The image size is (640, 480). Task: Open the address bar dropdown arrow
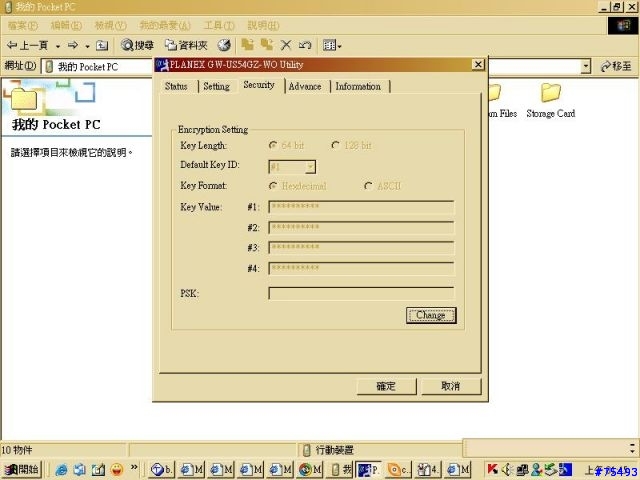[x=586, y=66]
